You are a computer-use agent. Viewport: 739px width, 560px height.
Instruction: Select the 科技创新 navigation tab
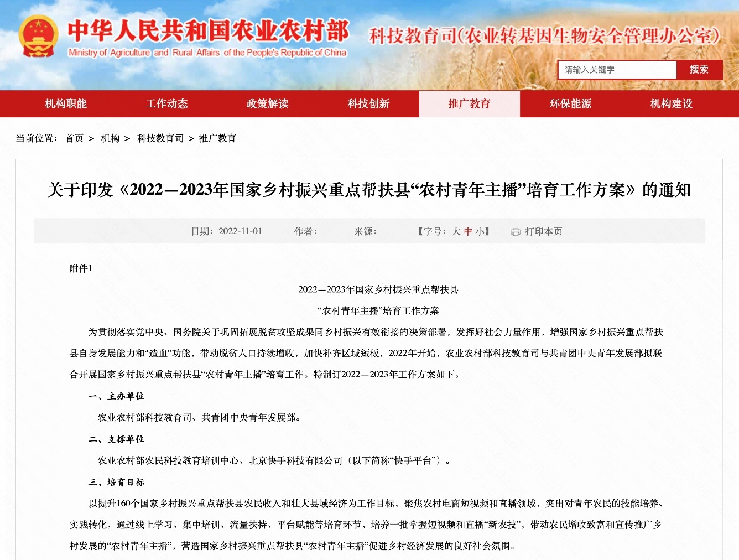[x=368, y=104]
